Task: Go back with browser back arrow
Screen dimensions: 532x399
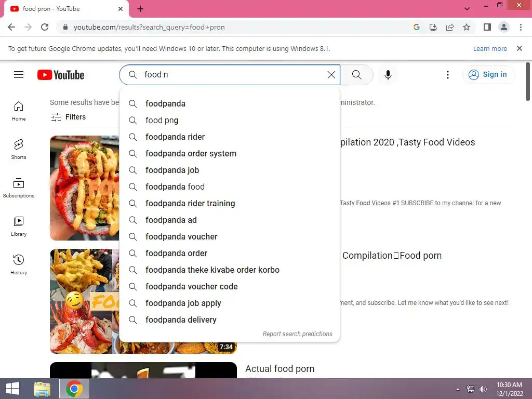Action: pos(11,27)
